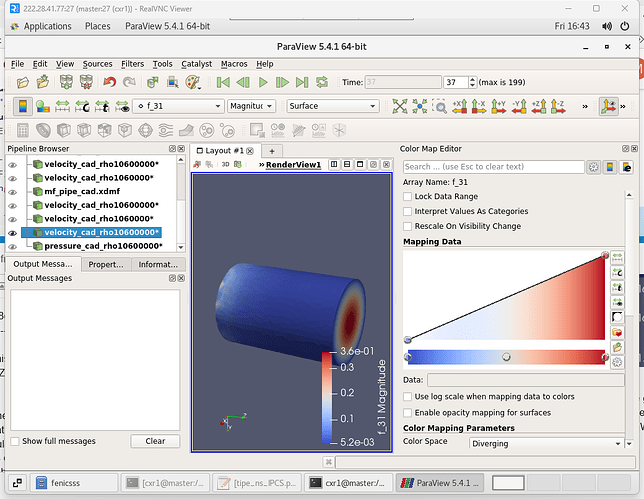Toggle visibility eye of mf_pipe_cad.xdmf

13,191
